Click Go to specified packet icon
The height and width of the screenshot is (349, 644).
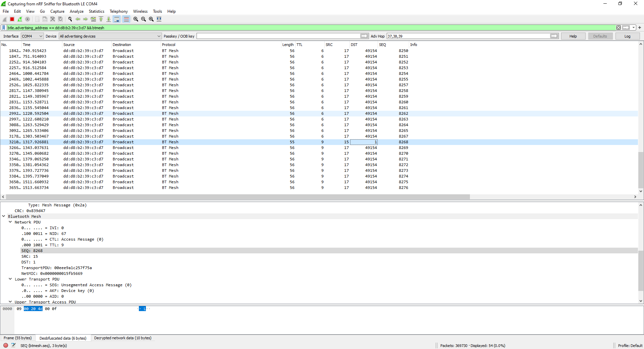[93, 19]
